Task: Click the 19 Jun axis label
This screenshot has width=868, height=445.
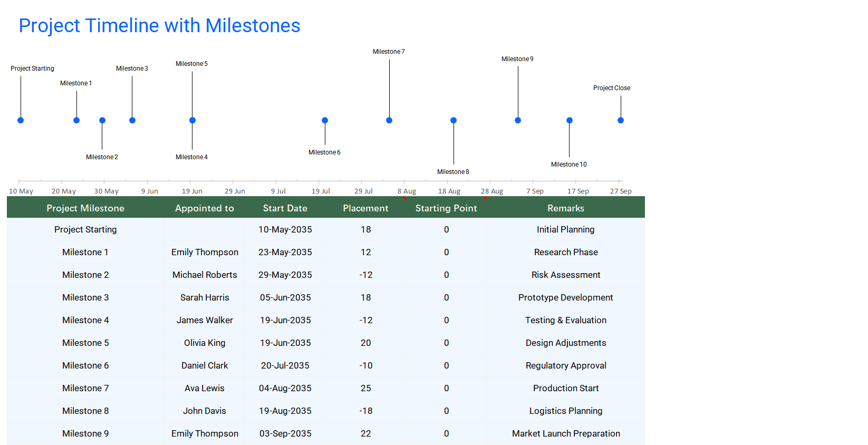Action: [x=192, y=191]
